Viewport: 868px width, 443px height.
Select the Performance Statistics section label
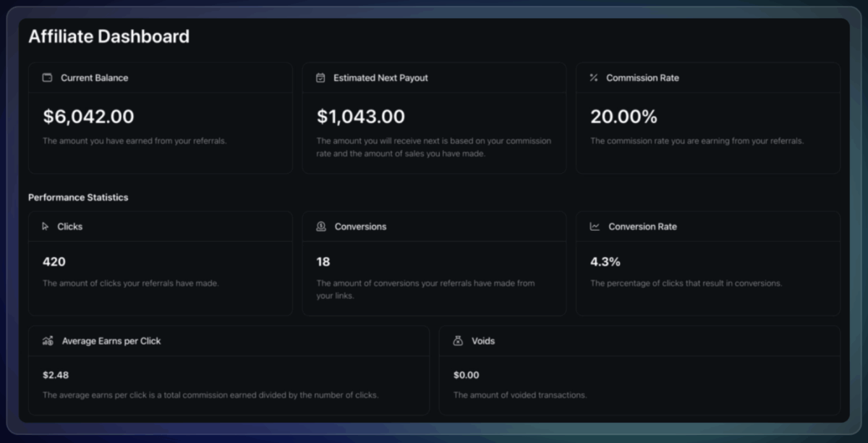tap(78, 197)
